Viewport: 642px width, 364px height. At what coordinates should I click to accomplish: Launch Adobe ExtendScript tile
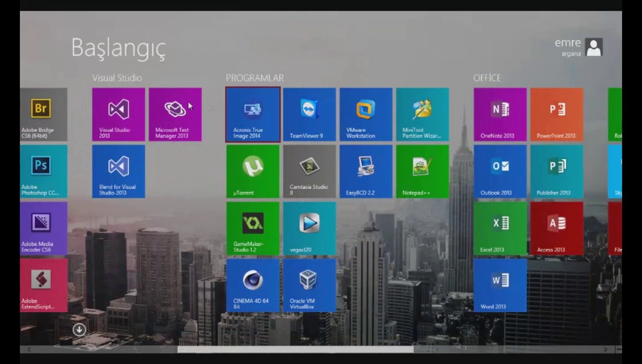tap(43, 285)
